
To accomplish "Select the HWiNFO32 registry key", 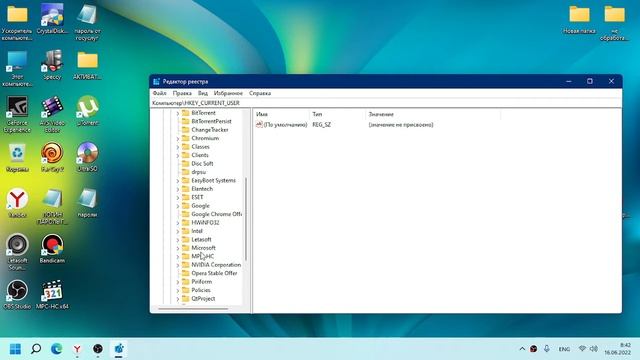I will 205,222.
